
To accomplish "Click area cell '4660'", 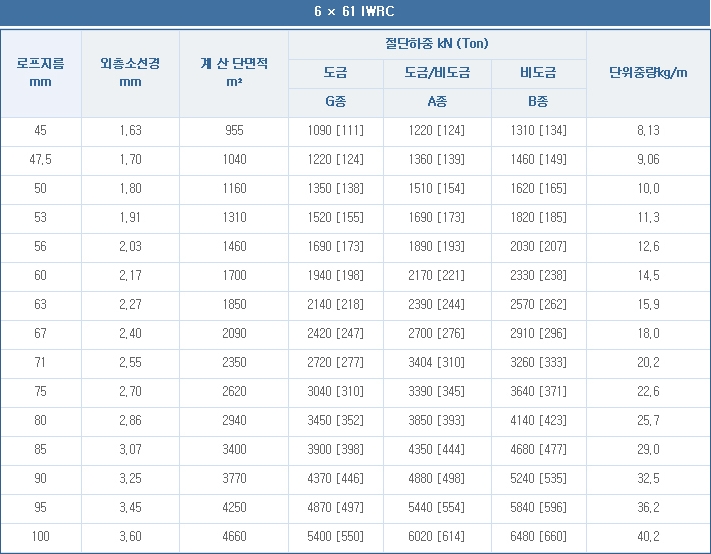I will [234, 536].
